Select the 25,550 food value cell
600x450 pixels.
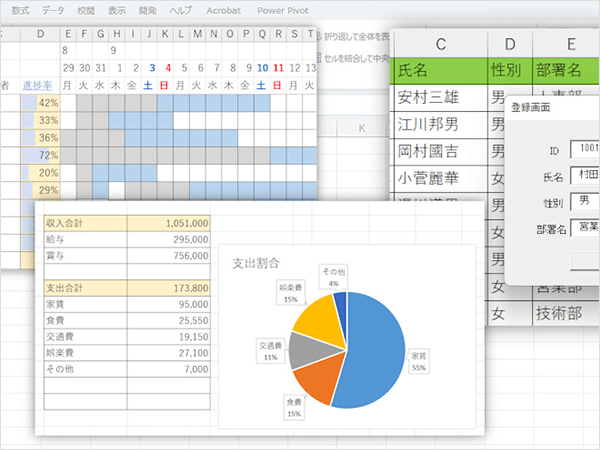coord(168,321)
